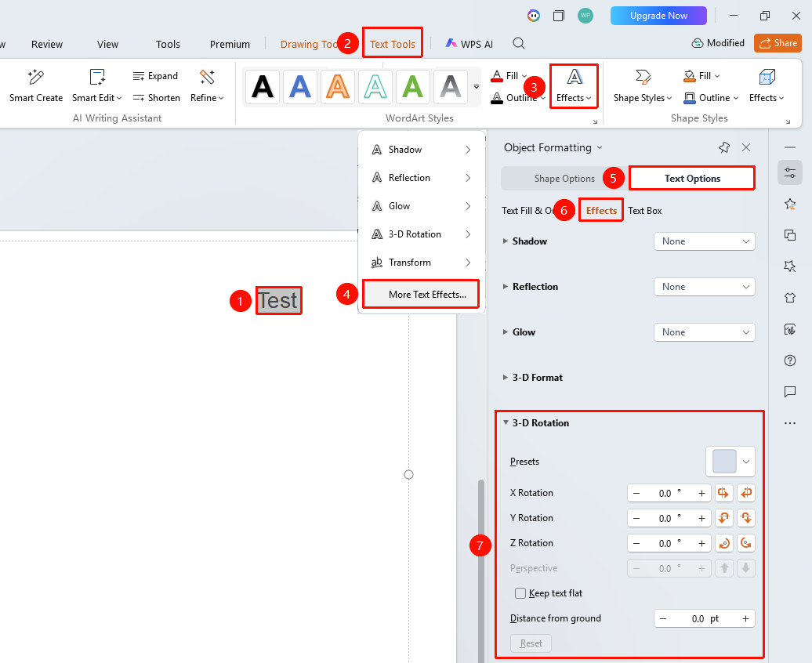Switch to the Shape Options tab
The height and width of the screenshot is (663, 812).
click(564, 179)
